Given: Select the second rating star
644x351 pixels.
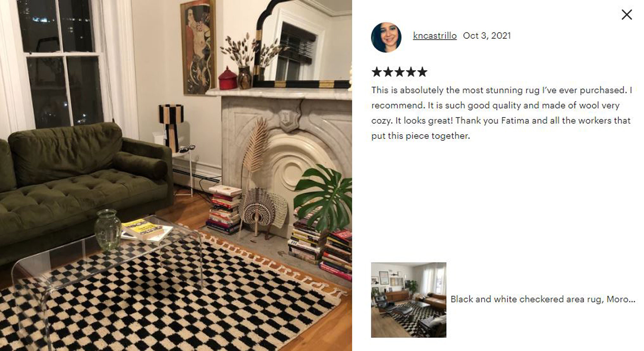Looking at the screenshot, I should pos(388,72).
